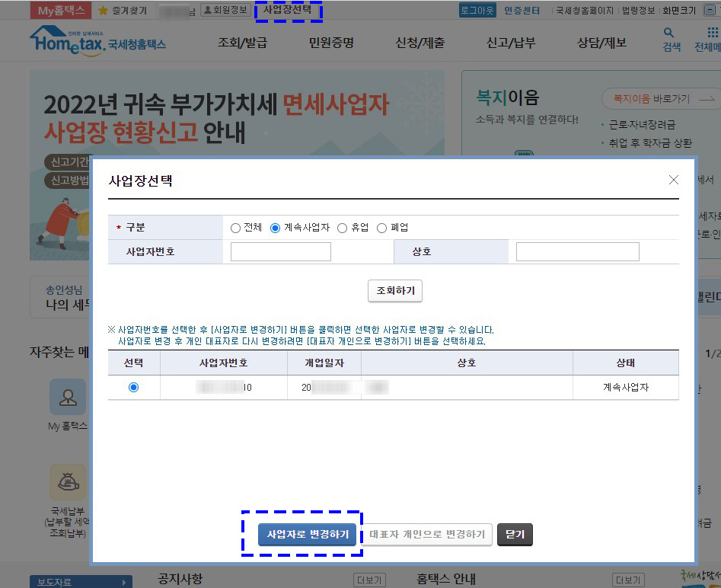721x588 pixels.
Task: Click the 닫기 button
Action: 515,535
